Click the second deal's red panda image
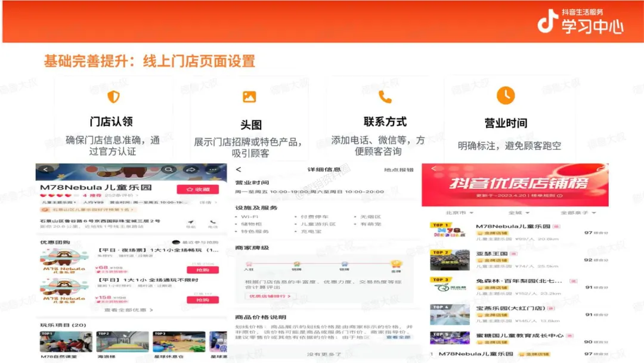 coord(64,290)
